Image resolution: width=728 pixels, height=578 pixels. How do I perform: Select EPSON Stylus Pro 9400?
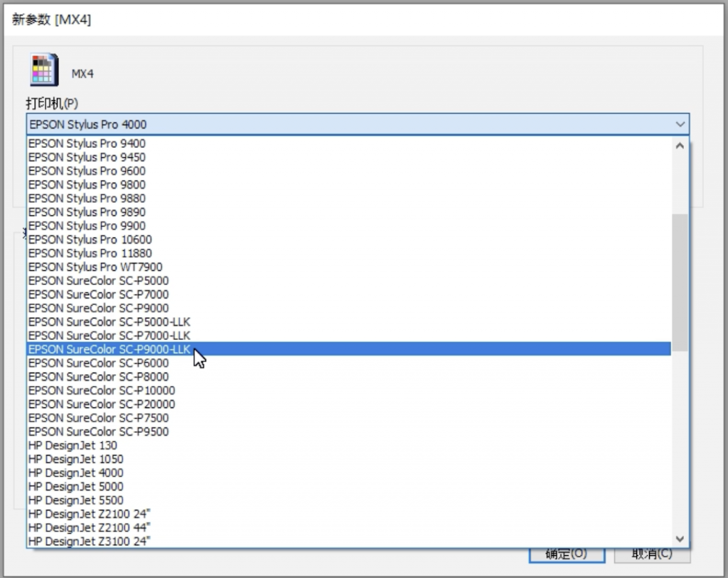(348, 144)
